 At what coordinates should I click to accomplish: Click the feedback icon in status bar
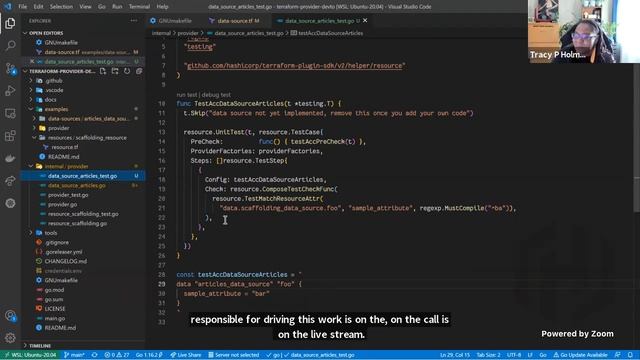(x=618, y=355)
